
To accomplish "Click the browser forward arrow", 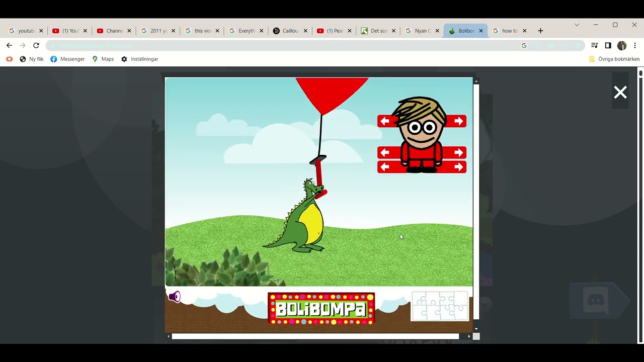I will coord(23,45).
